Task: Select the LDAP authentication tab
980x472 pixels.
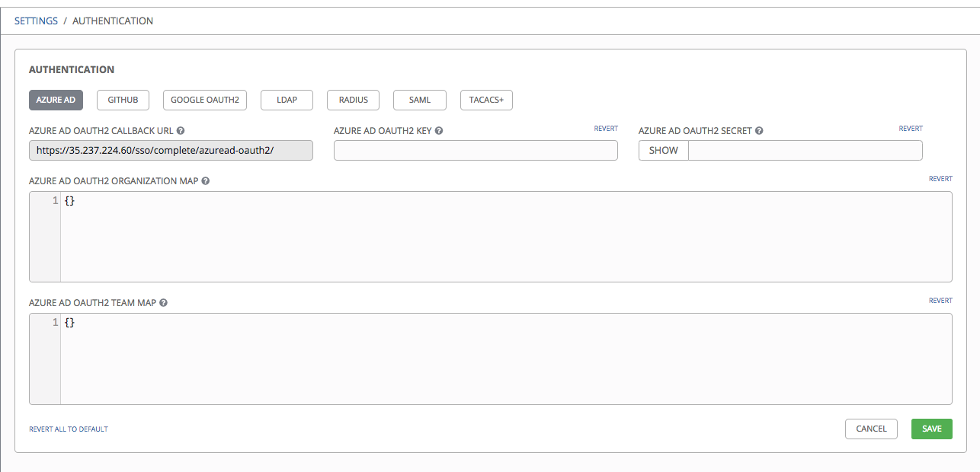Action: (x=287, y=100)
